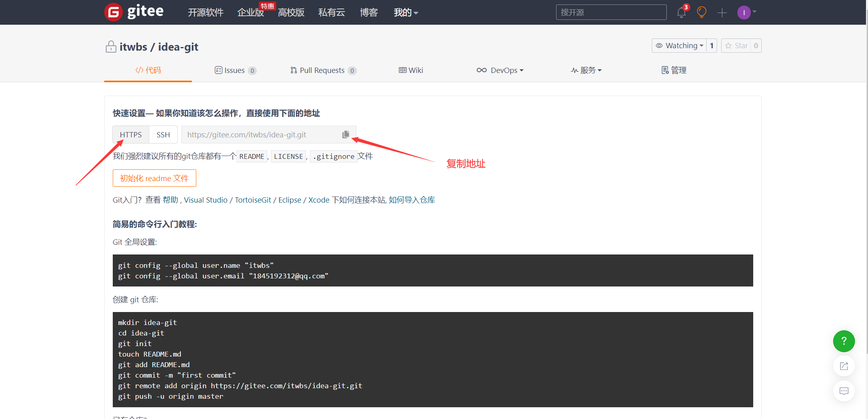Click the 'git init' command line
This screenshot has width=868, height=419.
tap(135, 344)
